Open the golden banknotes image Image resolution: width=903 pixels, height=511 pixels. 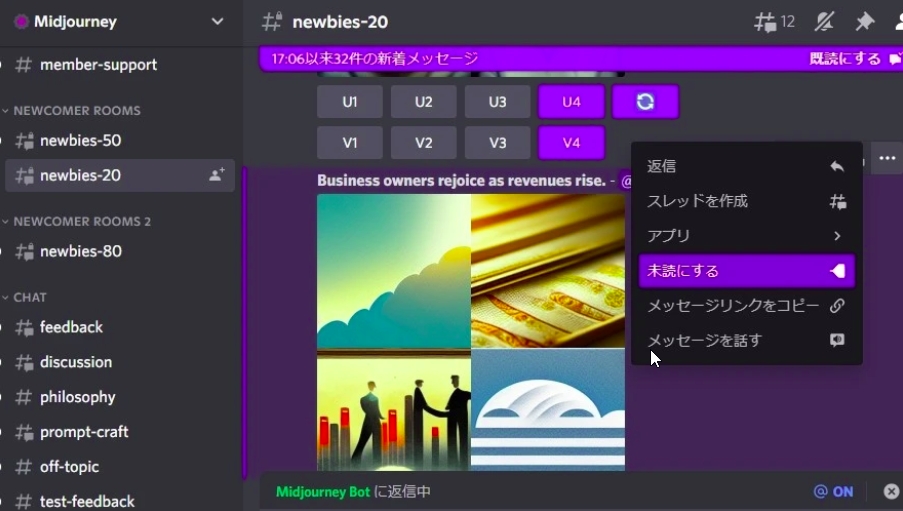548,271
